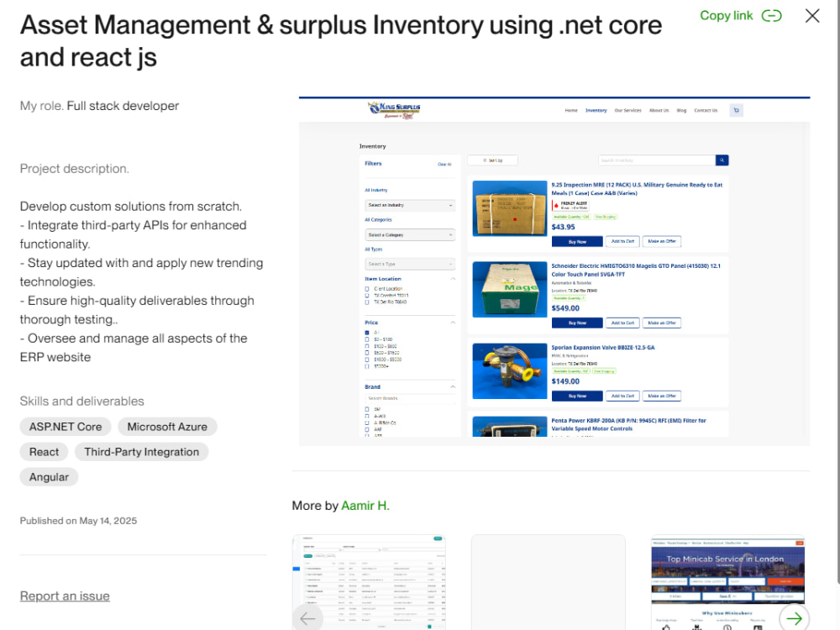Open the King Surplus inventory project image

554,271
